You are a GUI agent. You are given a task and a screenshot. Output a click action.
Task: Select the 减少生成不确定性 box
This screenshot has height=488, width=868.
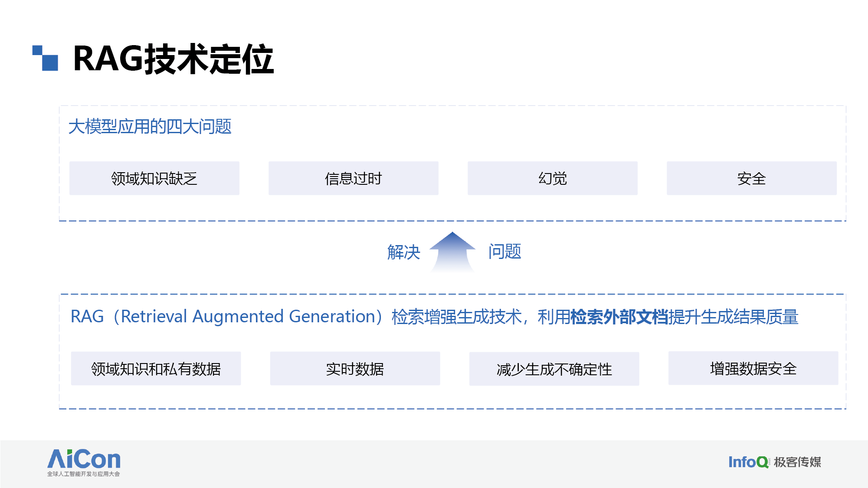coord(554,369)
